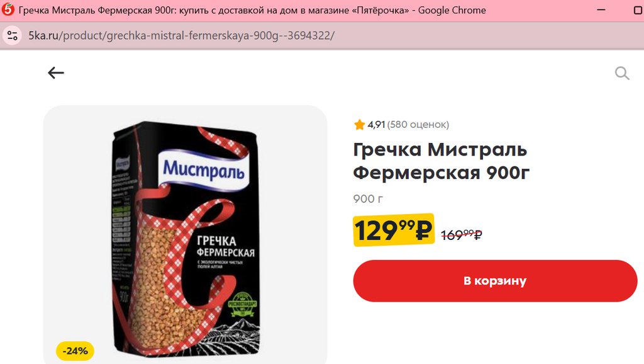Open the buckwheat package product photo
644x364 pixels.
(x=186, y=237)
